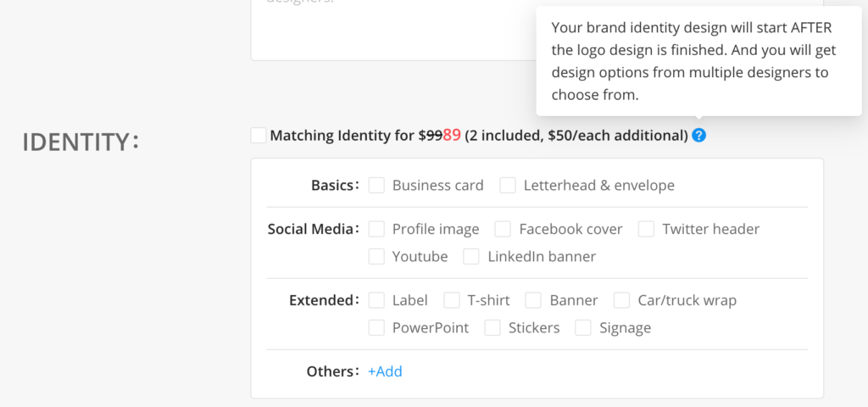Select the Letterhead & envelope checkbox

tap(508, 185)
